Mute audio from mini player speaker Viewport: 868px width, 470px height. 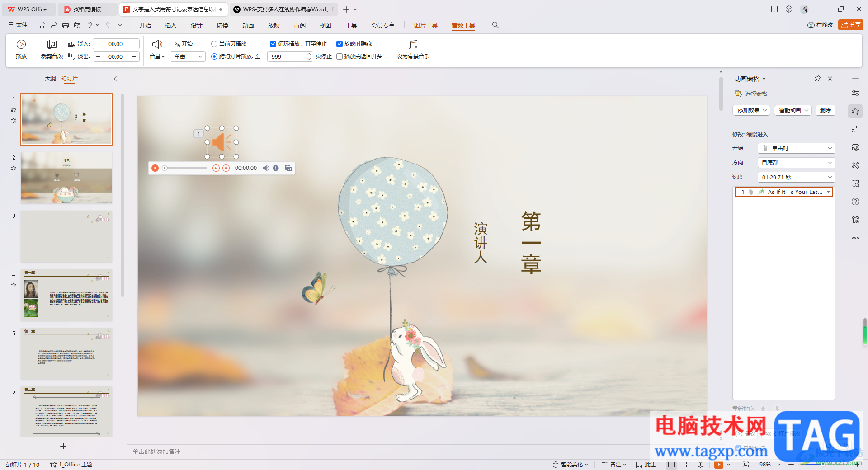266,168
